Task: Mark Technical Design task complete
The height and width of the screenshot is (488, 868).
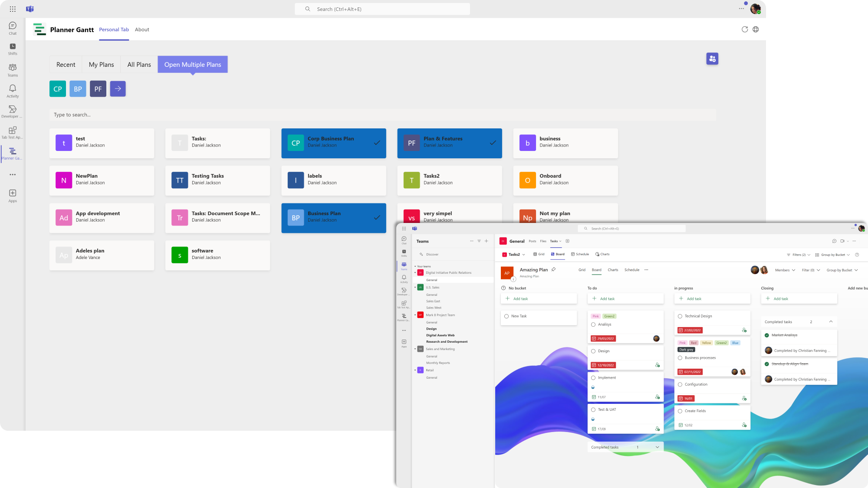Action: tap(680, 316)
